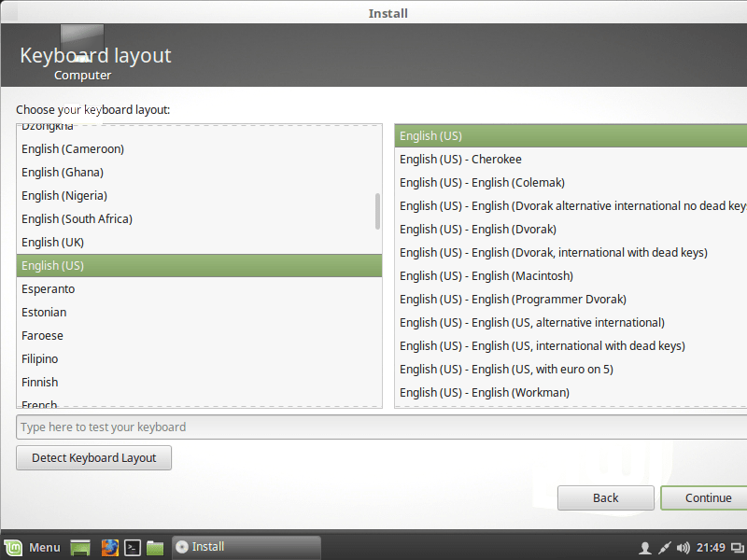Switch to Install window in taskbar

pyautogui.click(x=246, y=547)
